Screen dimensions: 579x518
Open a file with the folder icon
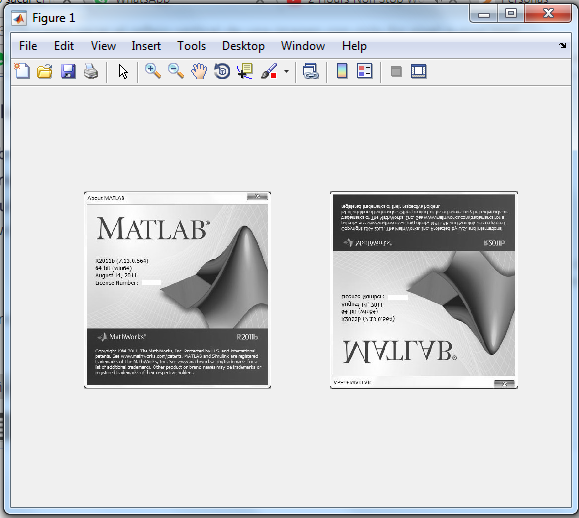[45, 71]
